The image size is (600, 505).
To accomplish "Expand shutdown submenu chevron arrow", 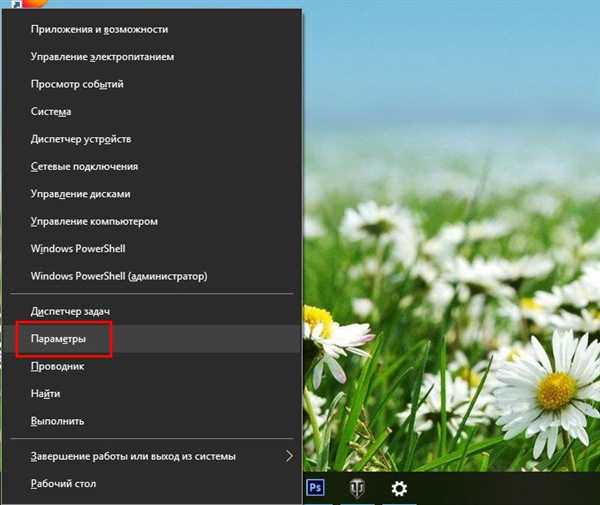I will pyautogui.click(x=290, y=456).
